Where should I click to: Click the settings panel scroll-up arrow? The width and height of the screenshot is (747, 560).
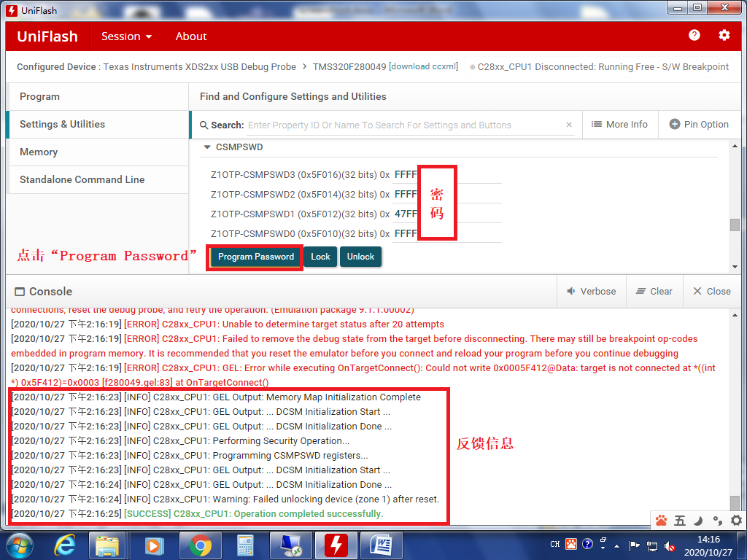tap(735, 146)
